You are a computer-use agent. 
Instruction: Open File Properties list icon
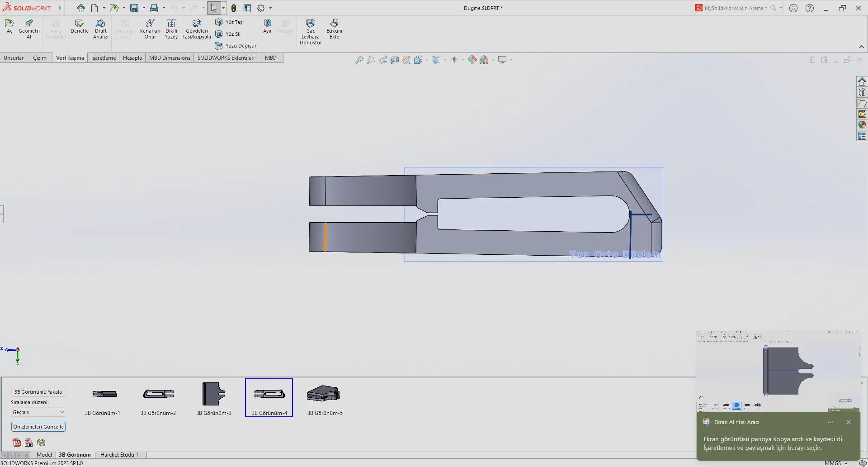pos(247,8)
